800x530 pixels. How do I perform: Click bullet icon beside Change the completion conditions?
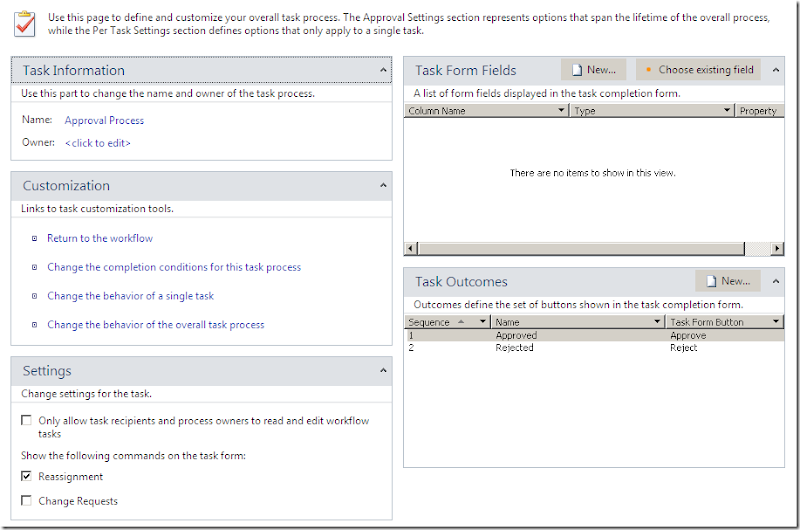35,267
